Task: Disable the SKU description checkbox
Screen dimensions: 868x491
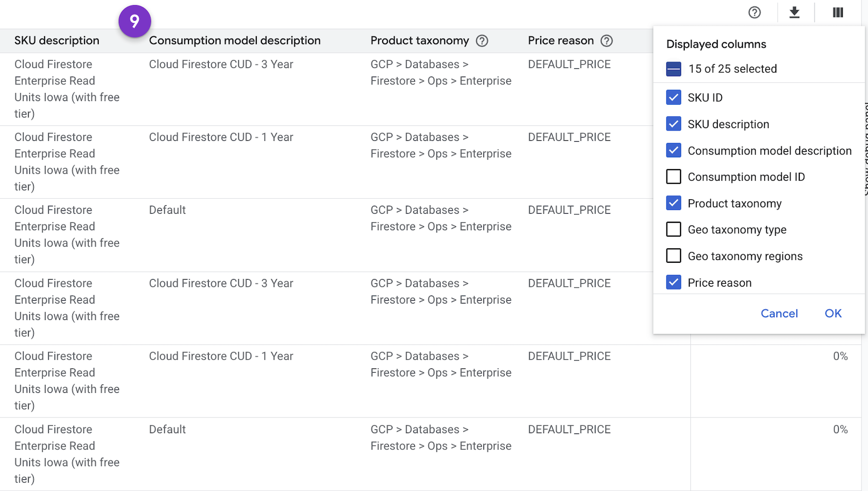Action: pyautogui.click(x=673, y=124)
